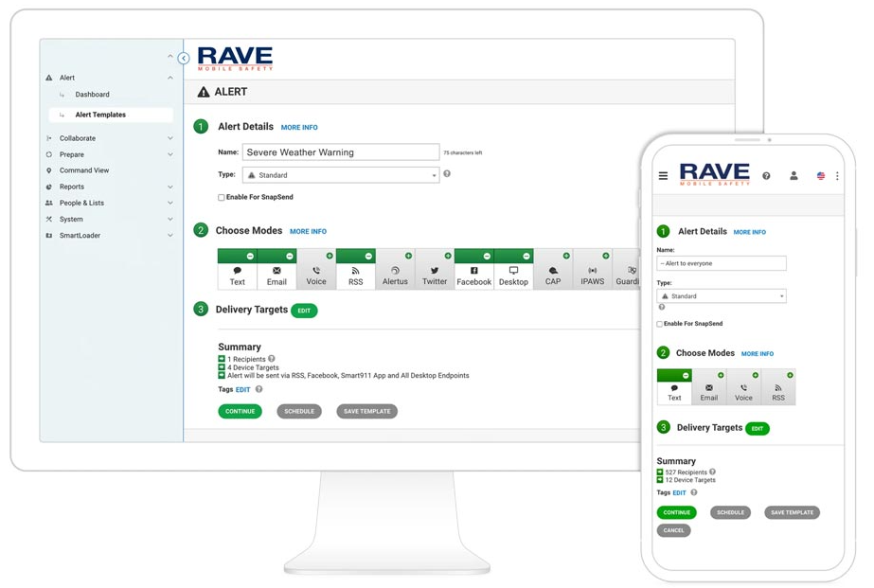Screen dimensions: 874x588
Task: Click the alert Name input field
Action: tap(340, 152)
